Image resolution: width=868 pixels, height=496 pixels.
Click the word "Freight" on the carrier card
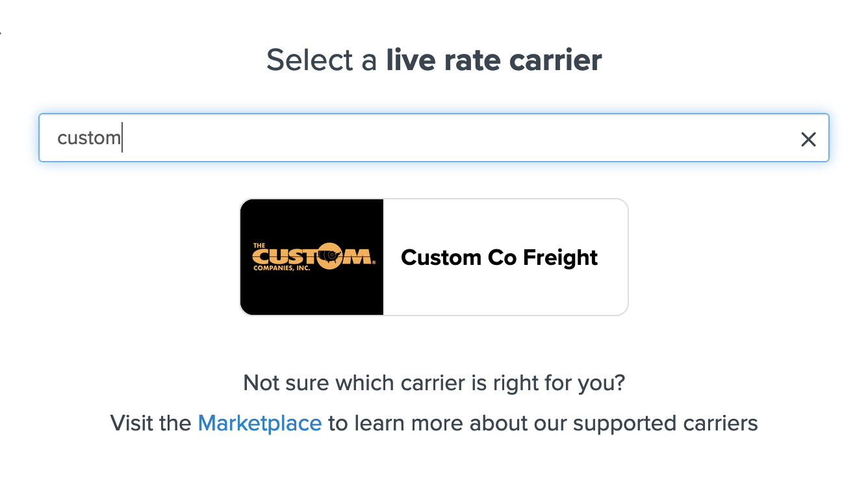(x=560, y=257)
